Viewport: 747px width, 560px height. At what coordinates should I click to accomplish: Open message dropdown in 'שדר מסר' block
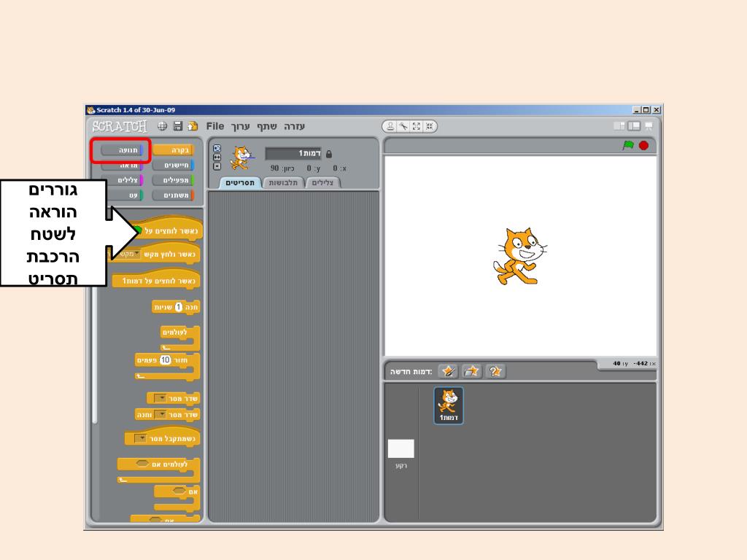click(x=163, y=398)
